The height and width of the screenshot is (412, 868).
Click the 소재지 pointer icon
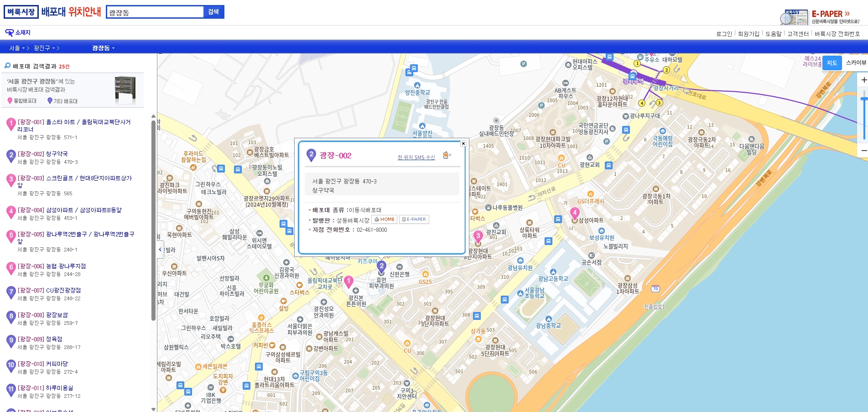pyautogui.click(x=9, y=33)
